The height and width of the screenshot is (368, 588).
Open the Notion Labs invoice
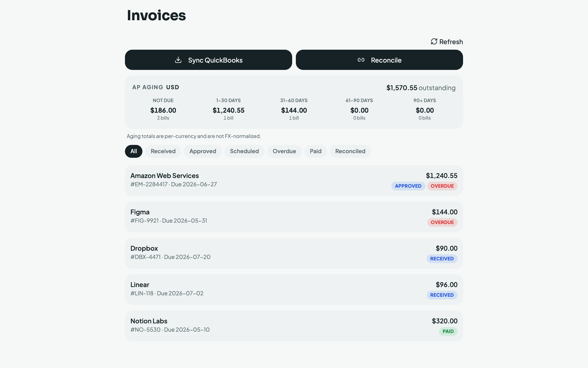pos(294,326)
